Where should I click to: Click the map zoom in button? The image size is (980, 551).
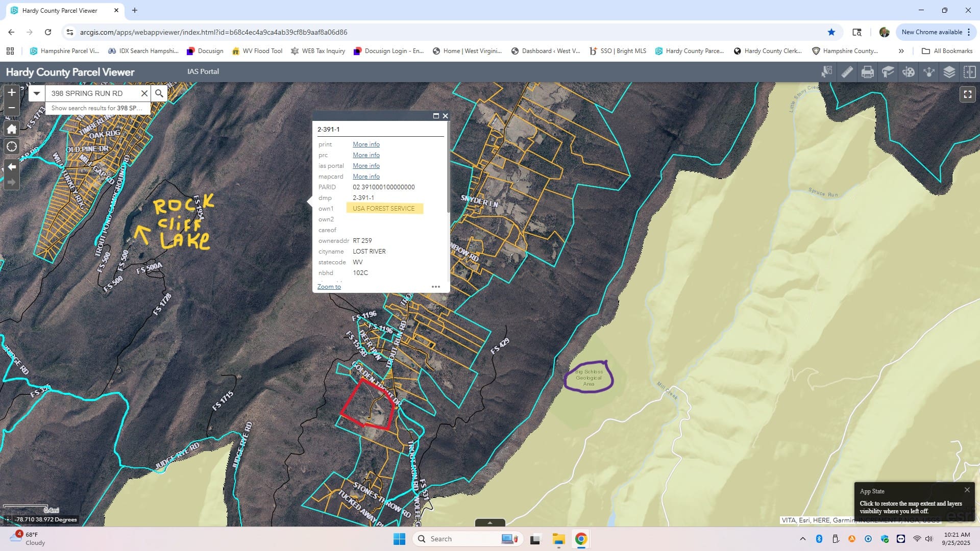click(12, 92)
